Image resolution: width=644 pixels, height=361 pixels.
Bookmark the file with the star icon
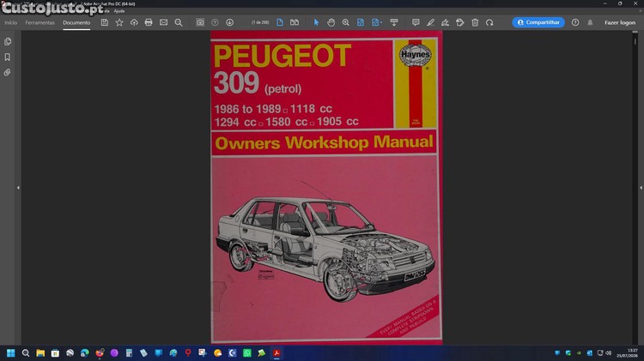pyautogui.click(x=119, y=22)
